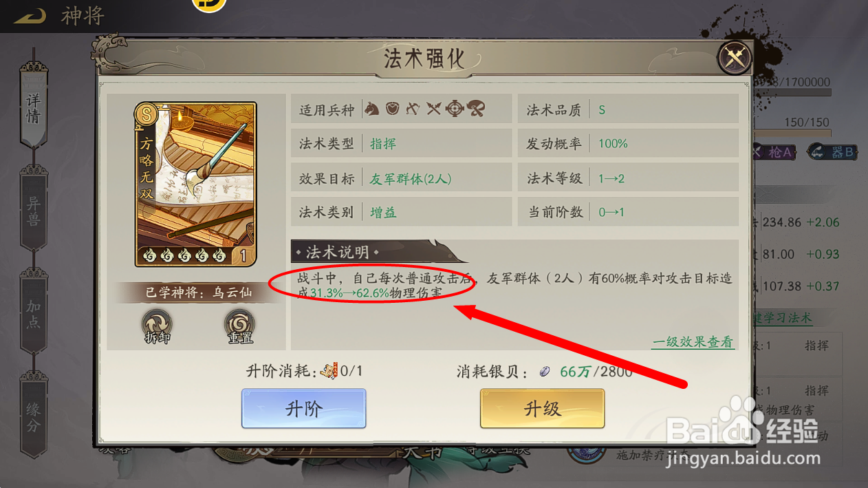Select the bow archer troop icon
This screenshot has height=488, width=868.
[413, 109]
